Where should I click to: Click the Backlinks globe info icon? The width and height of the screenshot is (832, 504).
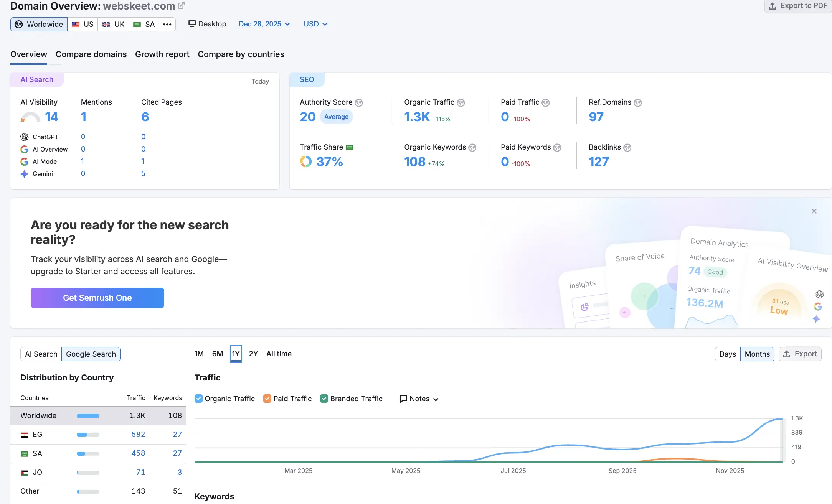(x=627, y=148)
